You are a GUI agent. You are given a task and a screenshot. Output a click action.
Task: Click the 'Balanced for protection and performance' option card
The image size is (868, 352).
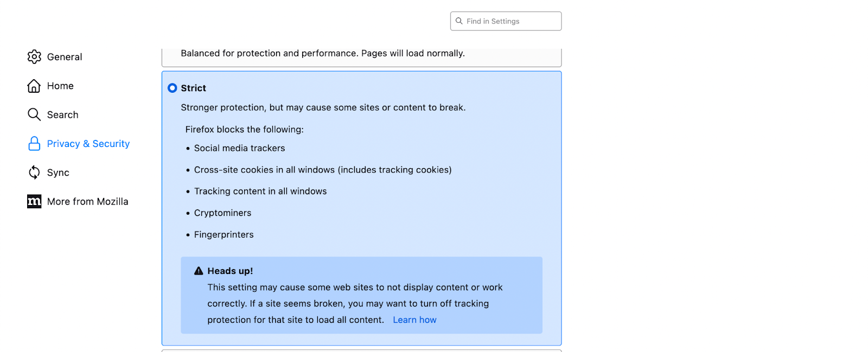tap(361, 57)
